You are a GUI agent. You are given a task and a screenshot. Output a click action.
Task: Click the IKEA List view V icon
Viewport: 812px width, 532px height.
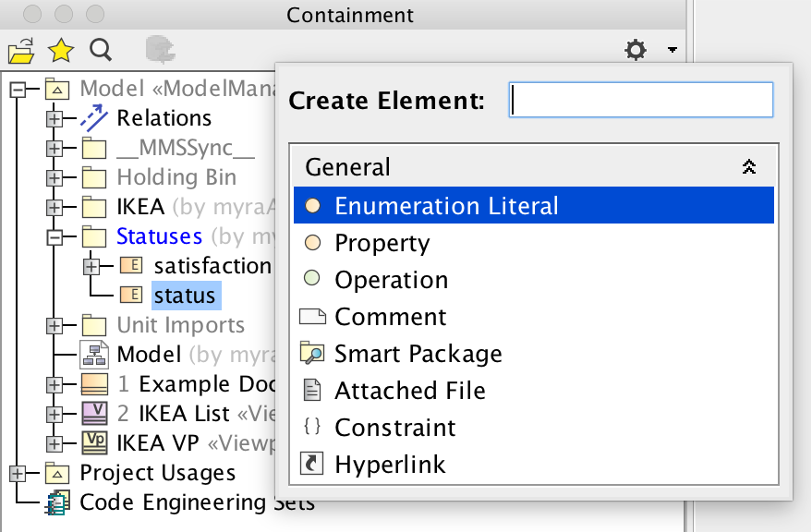pyautogui.click(x=94, y=414)
